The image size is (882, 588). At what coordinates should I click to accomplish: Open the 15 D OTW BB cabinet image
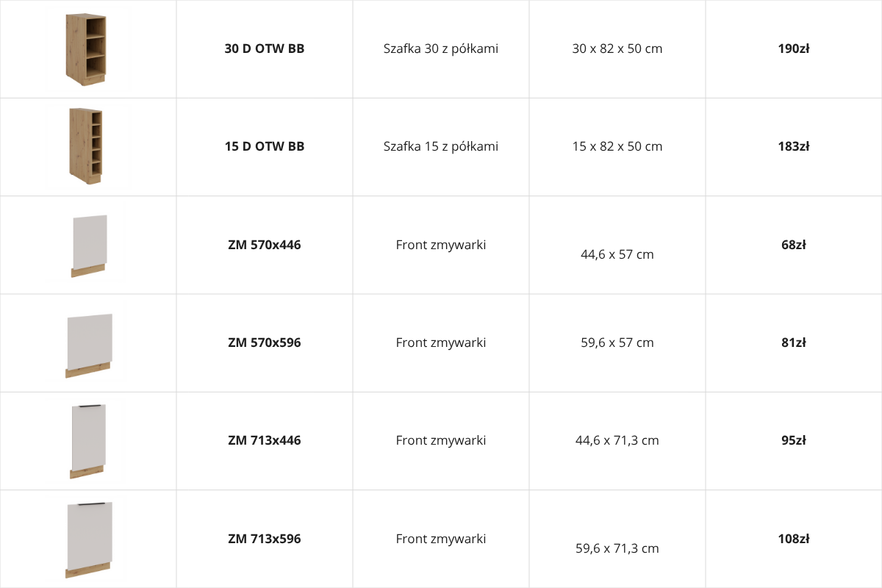click(x=87, y=146)
